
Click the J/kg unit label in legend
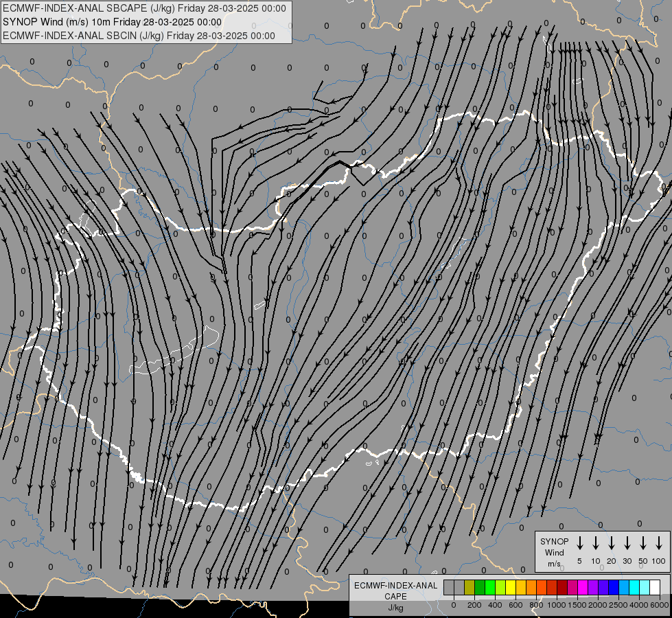395,608
